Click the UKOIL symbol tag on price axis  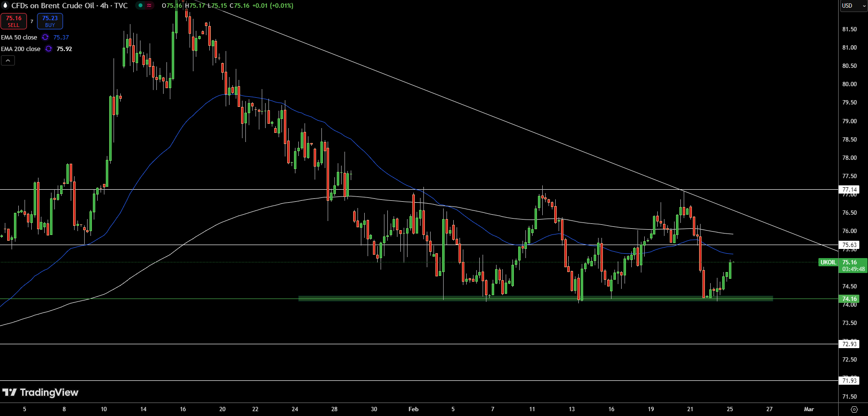pos(828,262)
